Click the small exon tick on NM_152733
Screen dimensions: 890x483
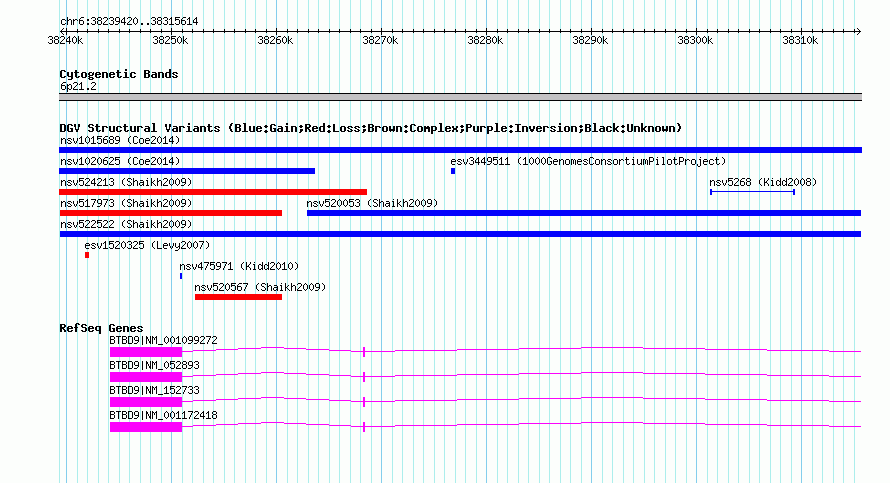[364, 402]
